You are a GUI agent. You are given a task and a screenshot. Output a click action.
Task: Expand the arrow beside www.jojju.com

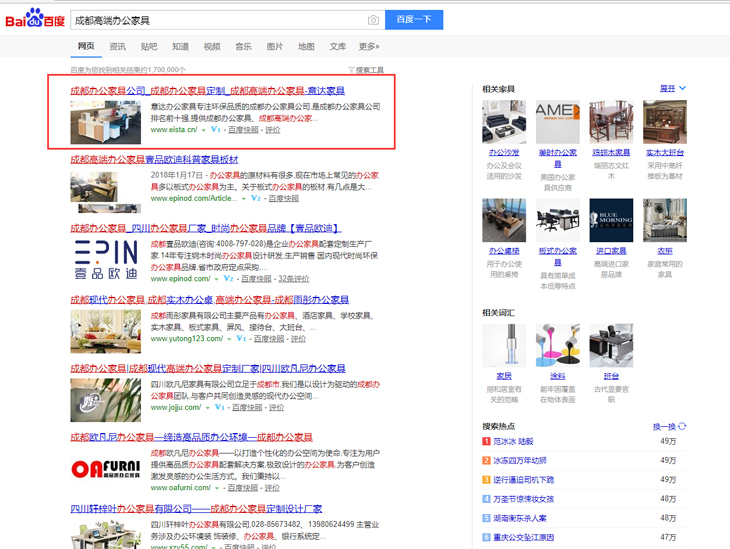(x=208, y=408)
